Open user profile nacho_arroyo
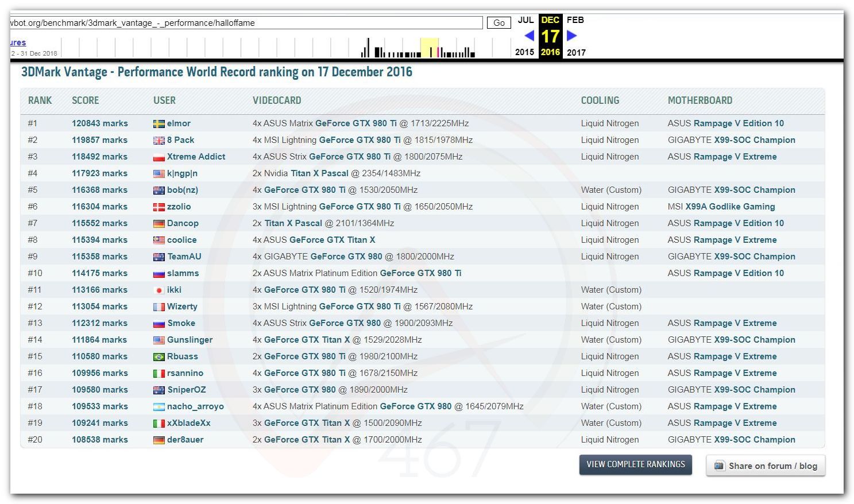This screenshot has width=854, height=504. [195, 406]
